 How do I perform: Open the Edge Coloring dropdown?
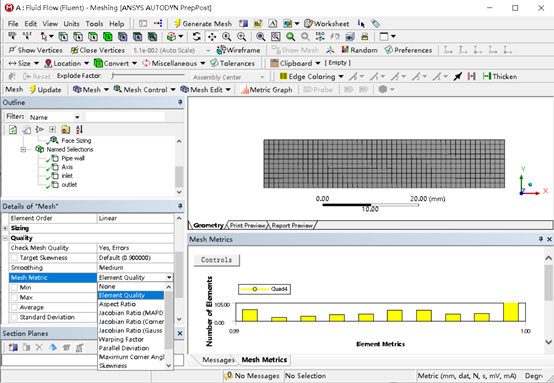pyautogui.click(x=311, y=76)
